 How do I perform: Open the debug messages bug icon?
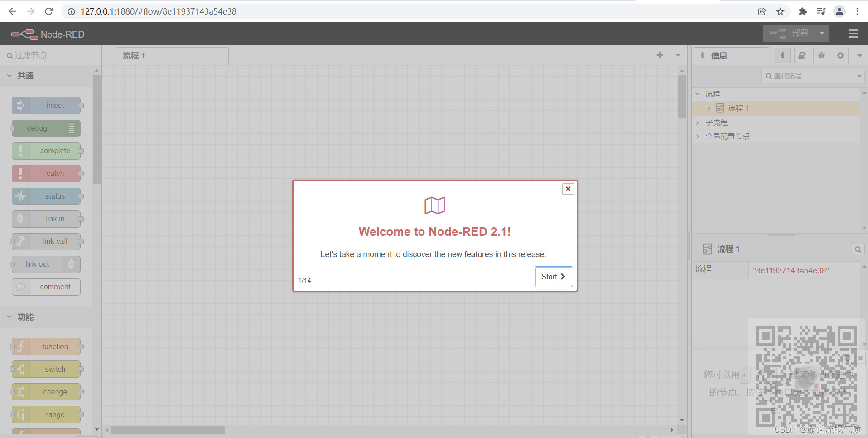[x=821, y=56]
